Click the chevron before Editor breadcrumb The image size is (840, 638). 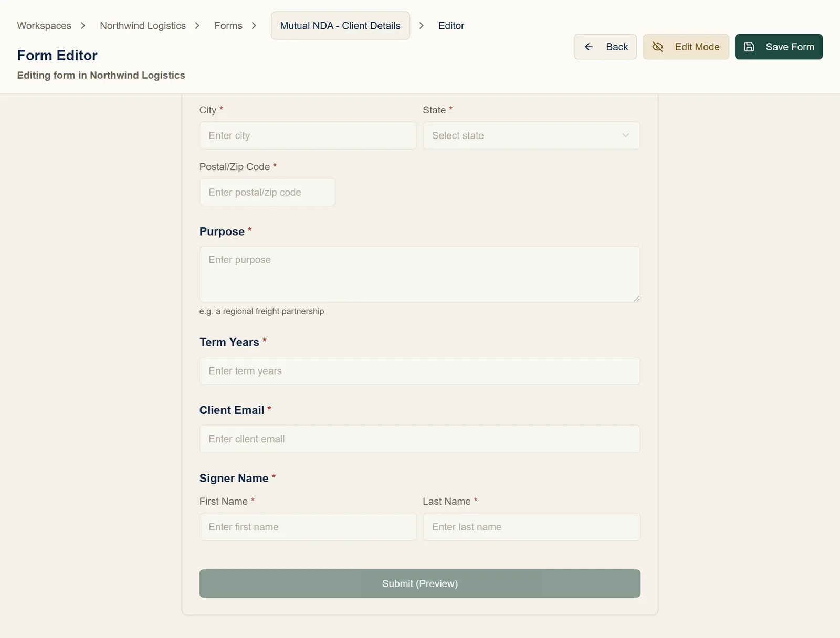click(x=421, y=26)
